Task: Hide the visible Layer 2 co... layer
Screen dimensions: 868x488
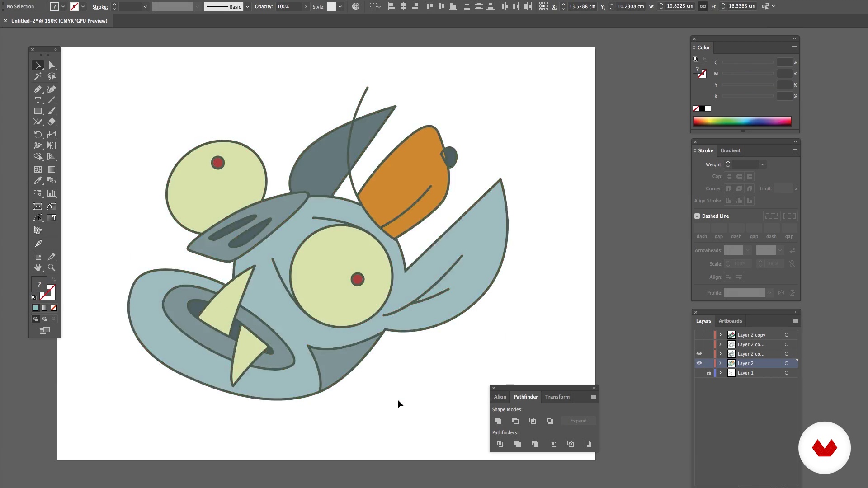Action: [699, 354]
